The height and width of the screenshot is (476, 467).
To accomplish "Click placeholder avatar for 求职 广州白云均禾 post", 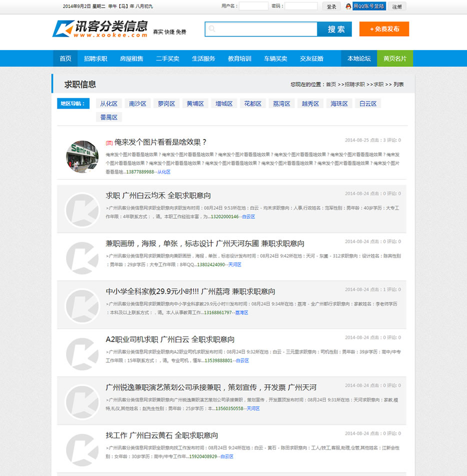I will click(x=82, y=210).
